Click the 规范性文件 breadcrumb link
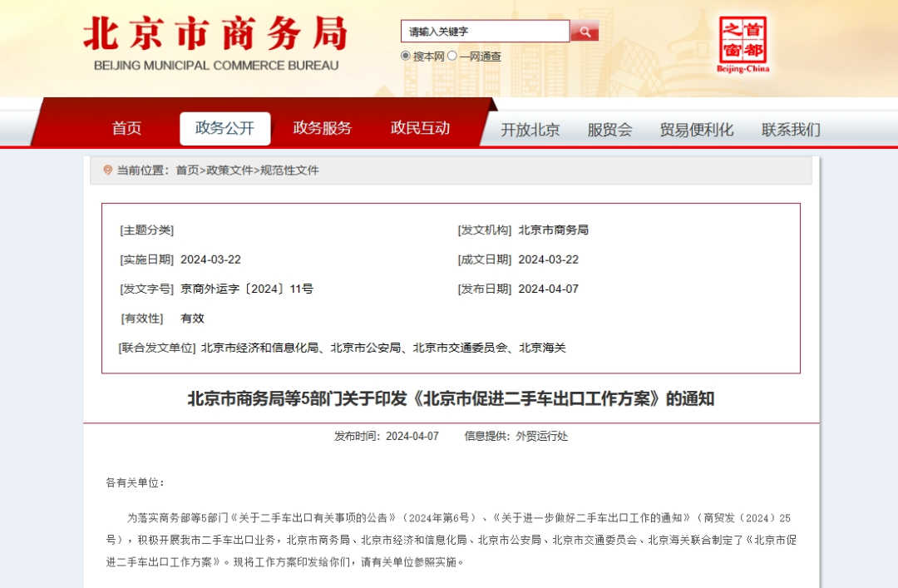Screen dimensions: 898x588 point(289,170)
